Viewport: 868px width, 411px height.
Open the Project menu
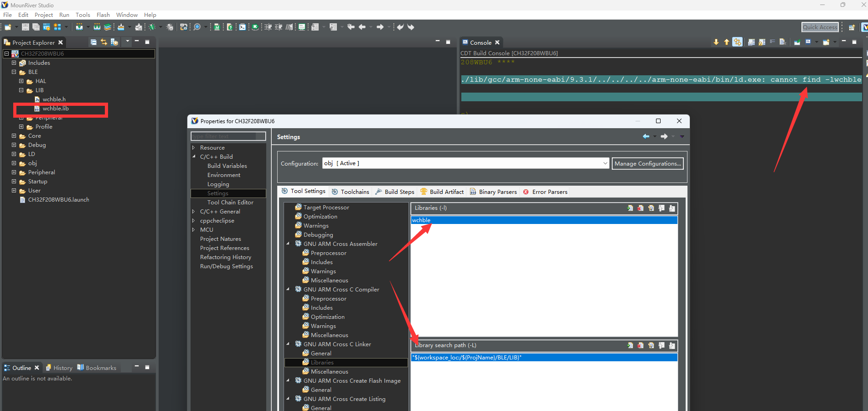(x=44, y=15)
